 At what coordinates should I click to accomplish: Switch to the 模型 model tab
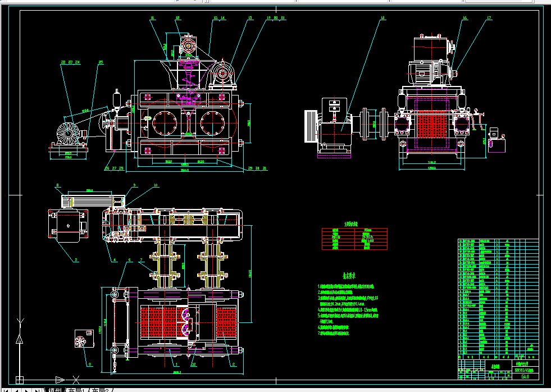[x=55, y=390]
